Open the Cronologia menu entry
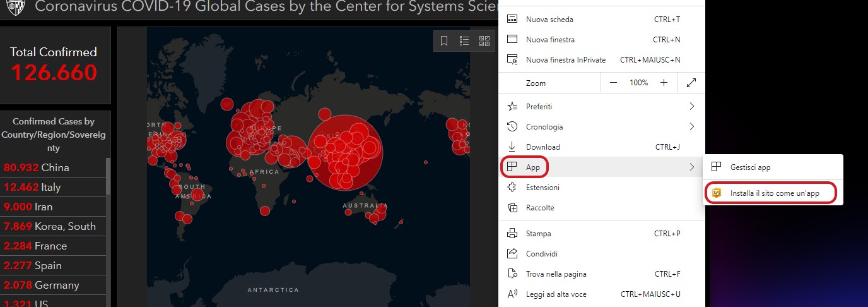Viewport: 868px width, 307px height. pyautogui.click(x=601, y=127)
